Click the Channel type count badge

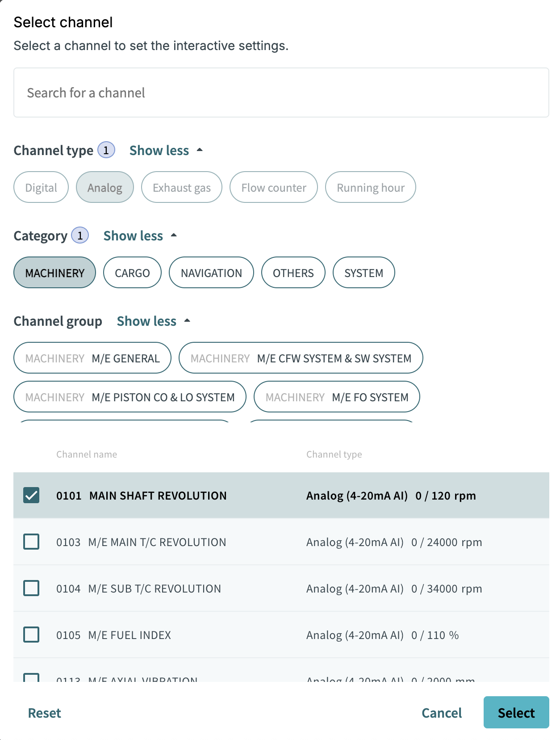(x=106, y=150)
